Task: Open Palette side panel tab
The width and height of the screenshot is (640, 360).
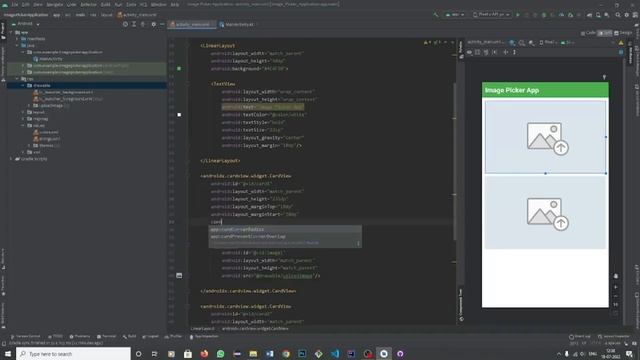Action: click(x=462, y=49)
